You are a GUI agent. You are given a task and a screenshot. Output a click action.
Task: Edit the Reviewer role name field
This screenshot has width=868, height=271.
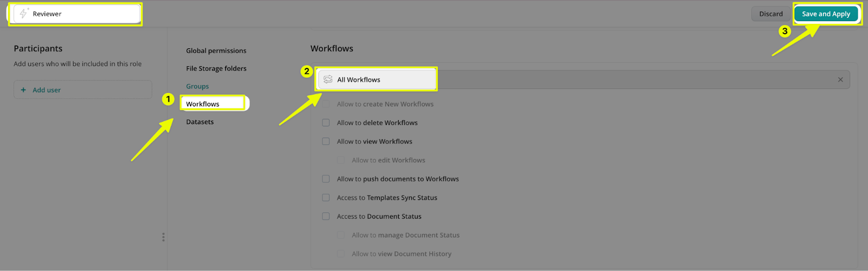coord(81,14)
